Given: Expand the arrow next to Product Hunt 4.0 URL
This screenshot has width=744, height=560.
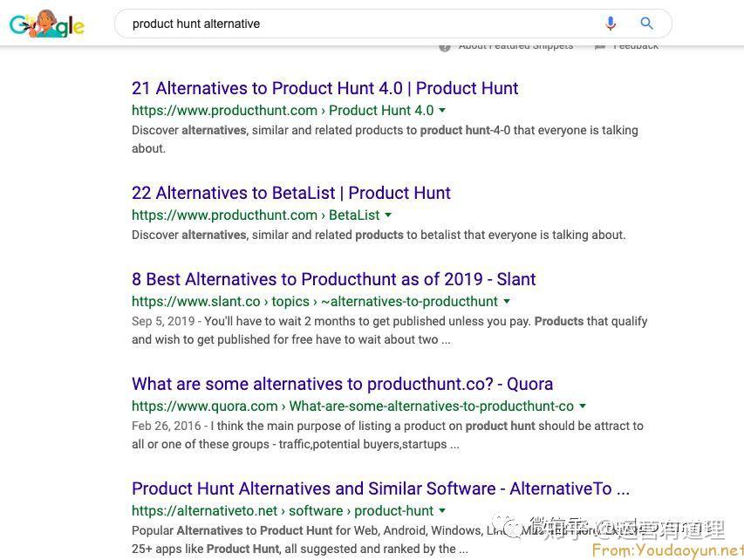Looking at the screenshot, I should (442, 111).
